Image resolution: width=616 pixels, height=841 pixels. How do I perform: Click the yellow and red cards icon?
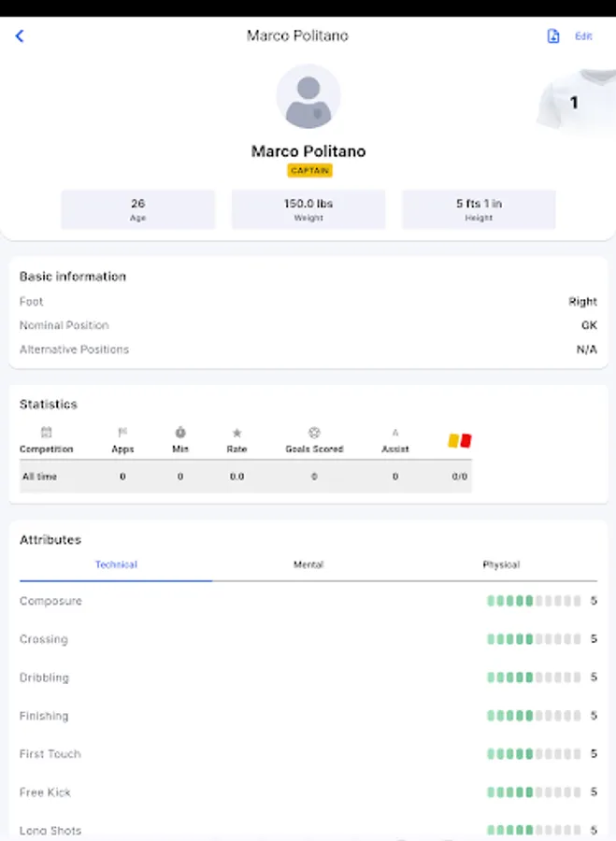click(459, 439)
